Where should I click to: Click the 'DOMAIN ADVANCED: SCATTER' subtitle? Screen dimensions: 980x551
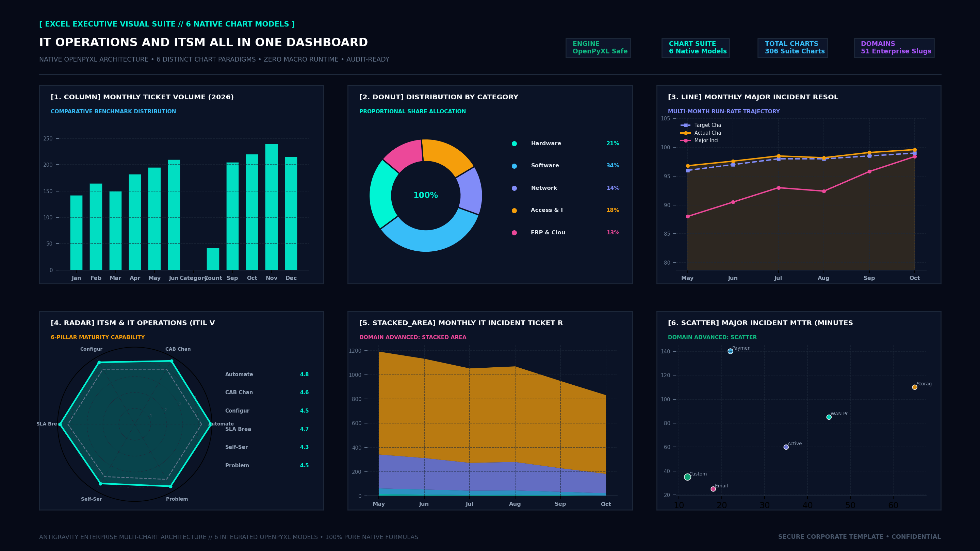[x=712, y=337]
